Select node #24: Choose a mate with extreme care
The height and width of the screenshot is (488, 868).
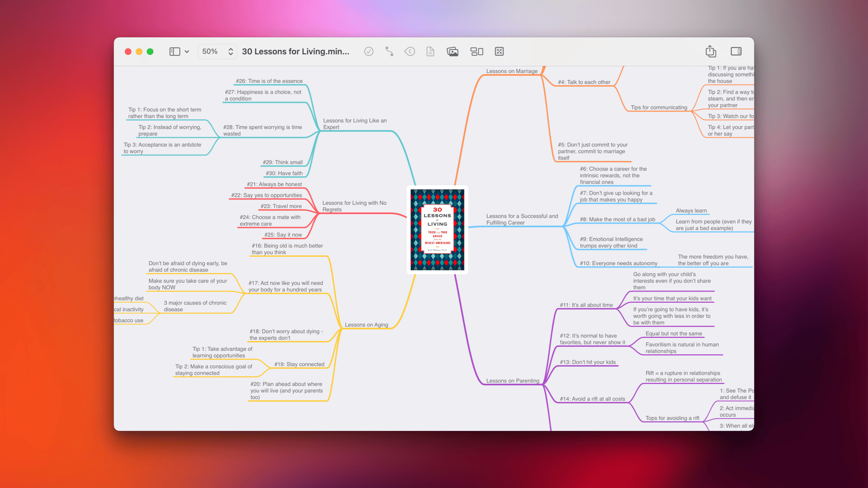(270, 220)
